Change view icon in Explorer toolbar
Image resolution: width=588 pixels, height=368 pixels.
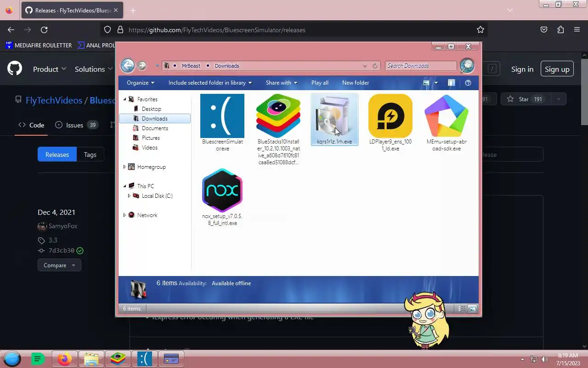pos(426,83)
